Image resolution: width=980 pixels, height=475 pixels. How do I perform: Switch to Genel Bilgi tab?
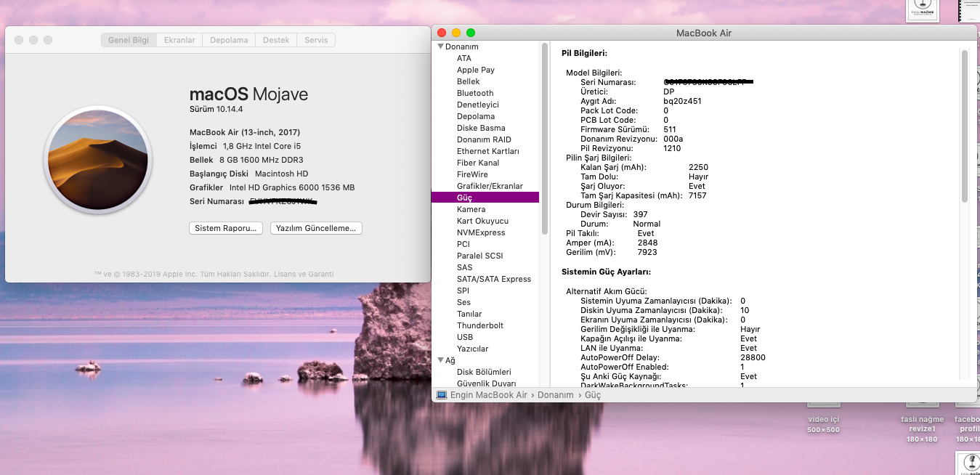point(129,40)
